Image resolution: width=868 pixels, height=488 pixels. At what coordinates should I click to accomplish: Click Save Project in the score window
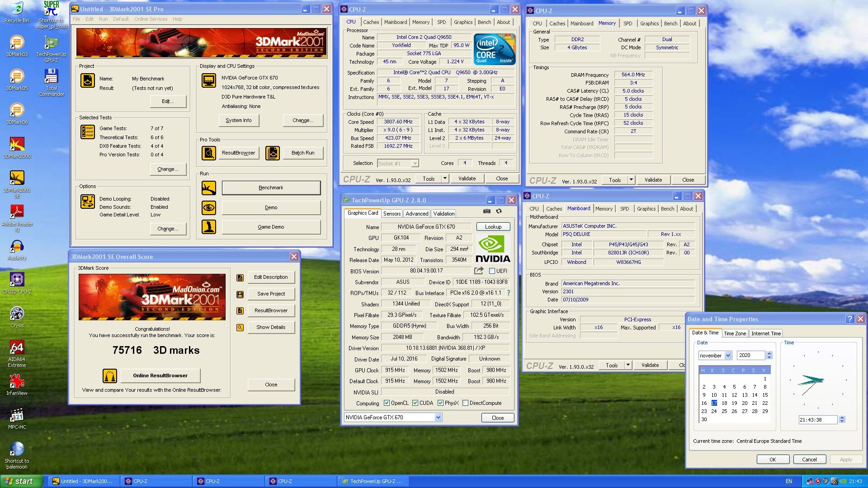[x=271, y=294]
